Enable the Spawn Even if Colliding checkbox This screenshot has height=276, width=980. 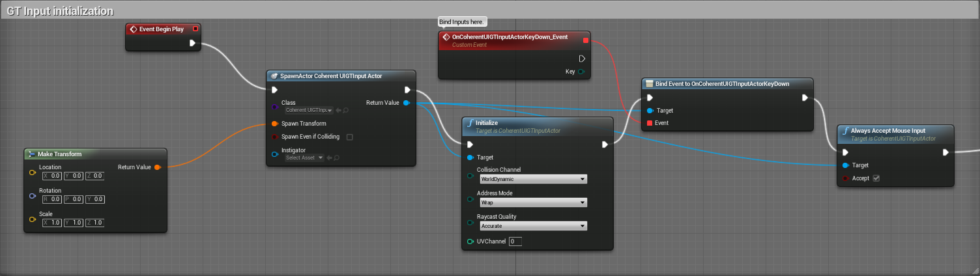[350, 137]
